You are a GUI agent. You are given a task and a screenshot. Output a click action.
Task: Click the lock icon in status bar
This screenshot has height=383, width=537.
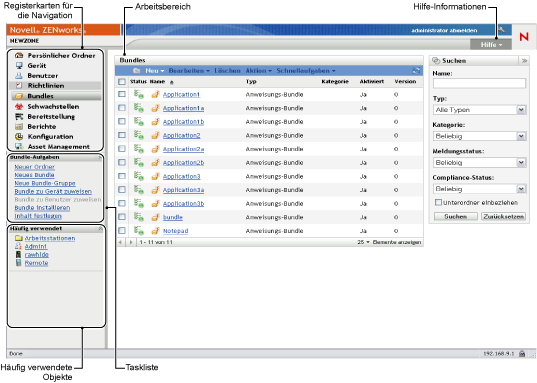pyautogui.click(x=522, y=354)
